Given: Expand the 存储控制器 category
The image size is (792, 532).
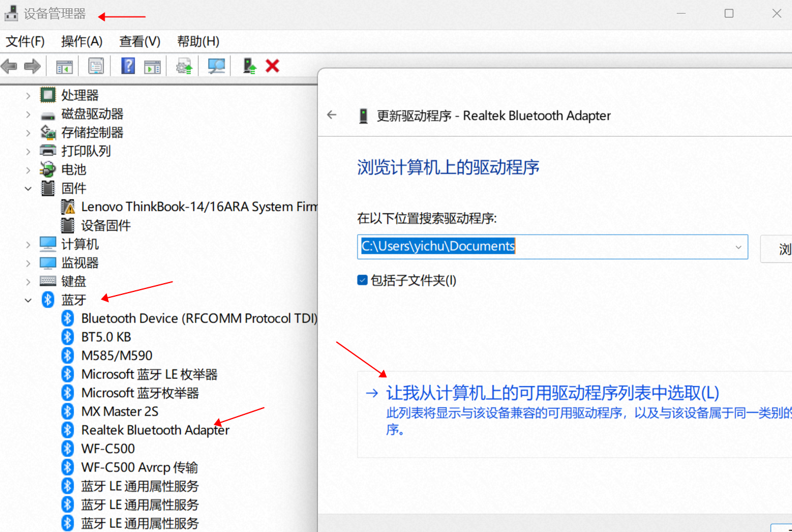Looking at the screenshot, I should [28, 132].
